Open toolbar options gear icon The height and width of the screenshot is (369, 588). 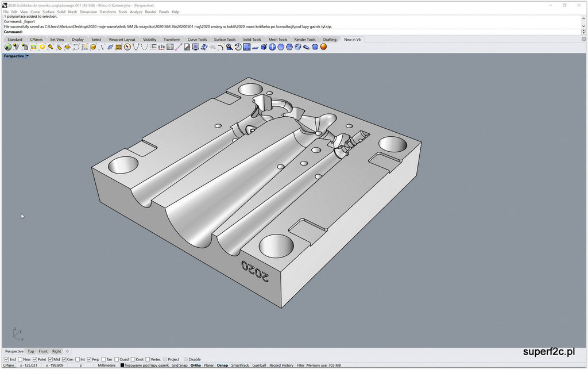(583, 40)
